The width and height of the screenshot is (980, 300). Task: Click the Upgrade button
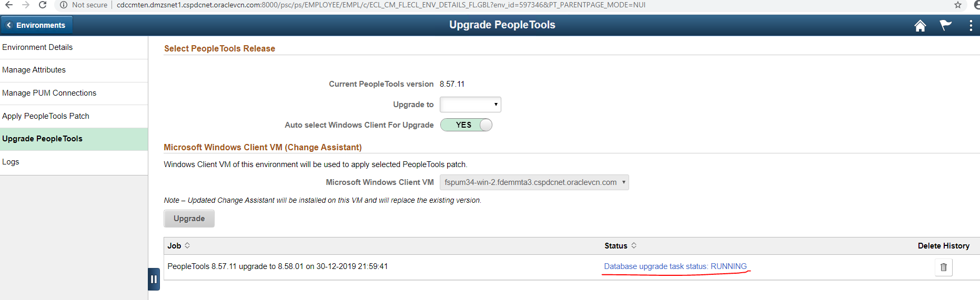(x=189, y=219)
